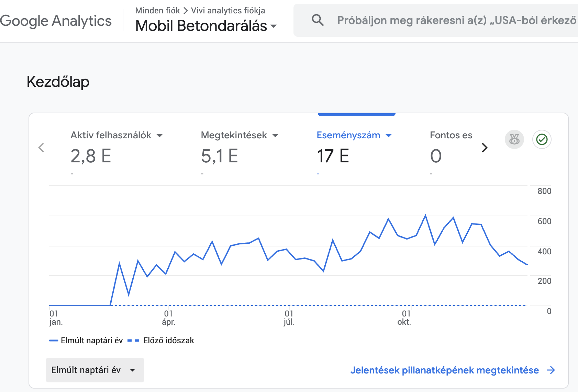This screenshot has height=392, width=578.
Task: Open the Megtekintések metric dropdown
Action: [x=275, y=136]
